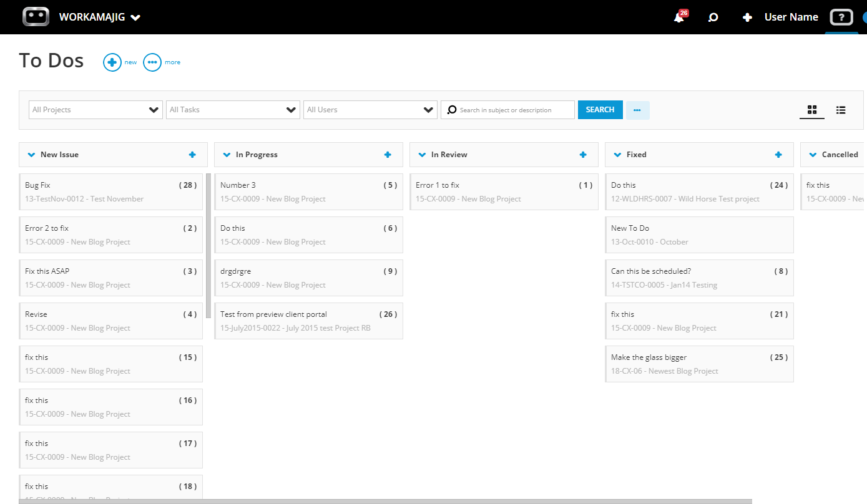The width and height of the screenshot is (867, 504).
Task: Add a card to Fixed column
Action: coord(778,155)
